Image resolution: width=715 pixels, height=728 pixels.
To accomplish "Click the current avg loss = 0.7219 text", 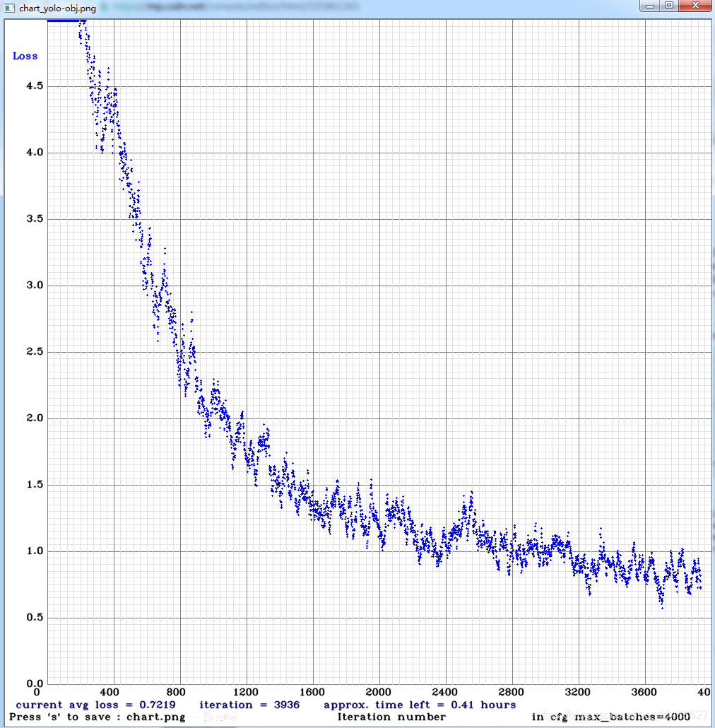I will pos(95,705).
